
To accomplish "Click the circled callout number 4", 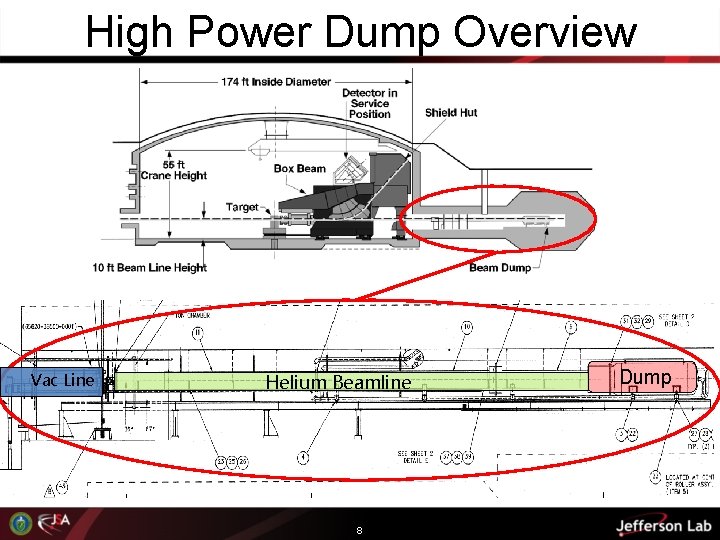I will click(303, 457).
